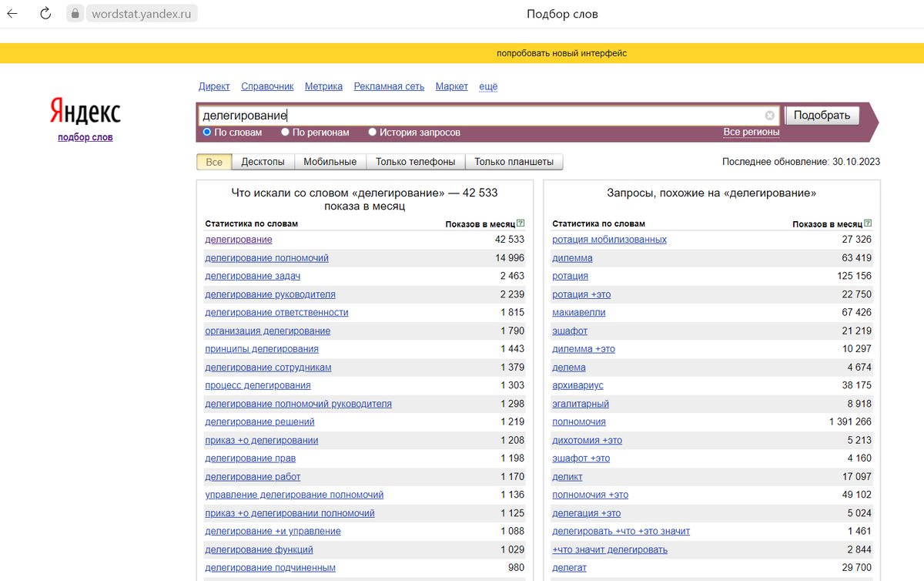Open the ротация мобилизованных query
Screen dimensions: 924x581
pos(609,240)
